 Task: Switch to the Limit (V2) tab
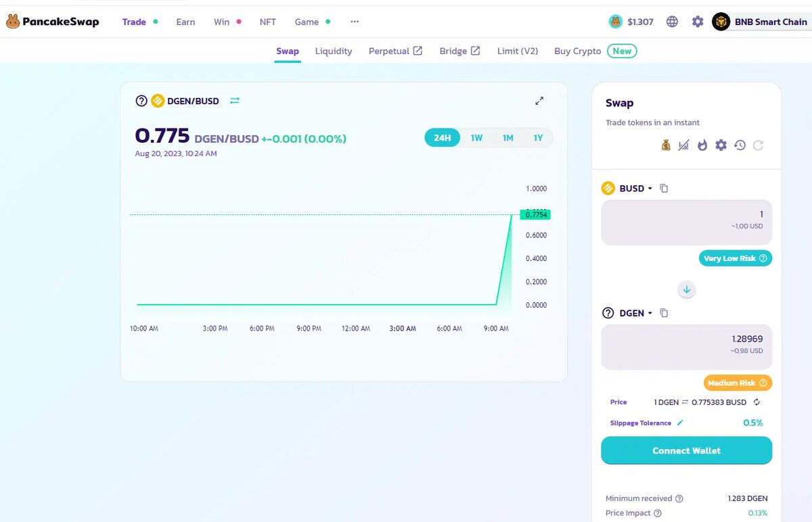[518, 51]
